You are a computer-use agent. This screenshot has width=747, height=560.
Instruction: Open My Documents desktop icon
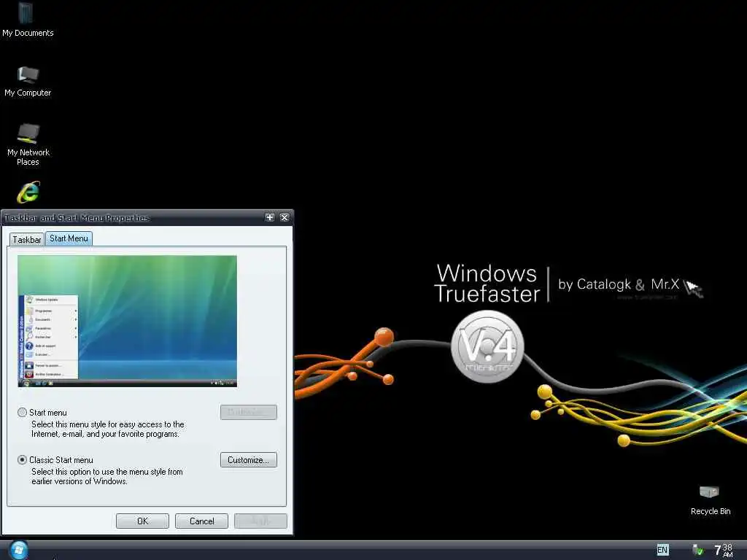pyautogui.click(x=27, y=19)
